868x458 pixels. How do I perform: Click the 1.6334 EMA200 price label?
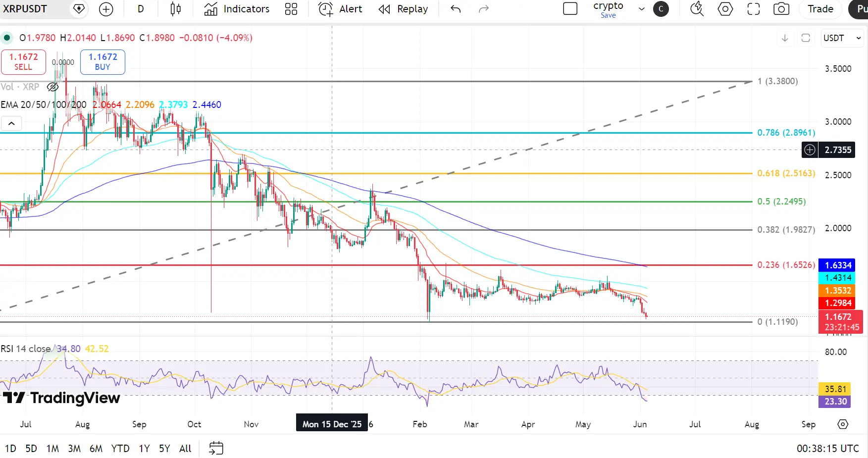(837, 265)
